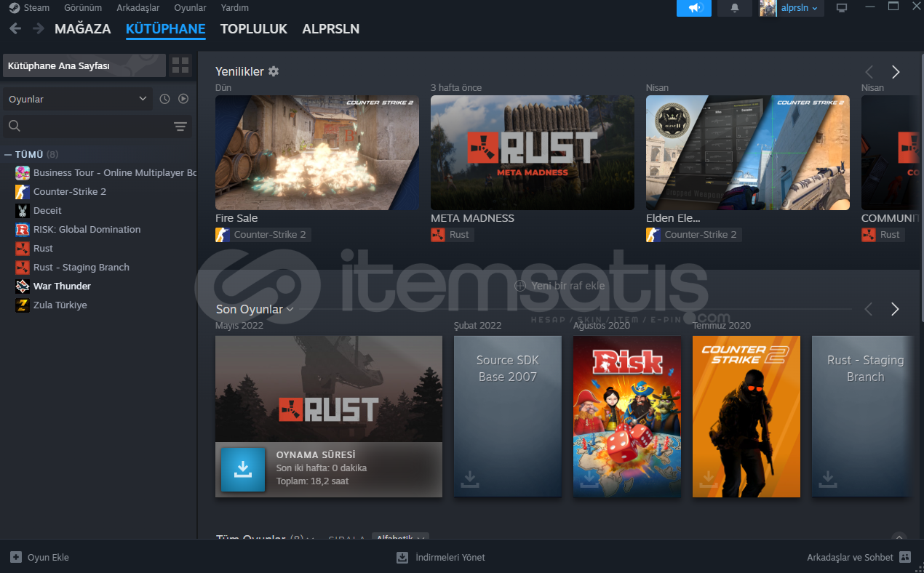924x573 pixels.
Task: Open the Arkadaşlar menu
Action: [138, 8]
